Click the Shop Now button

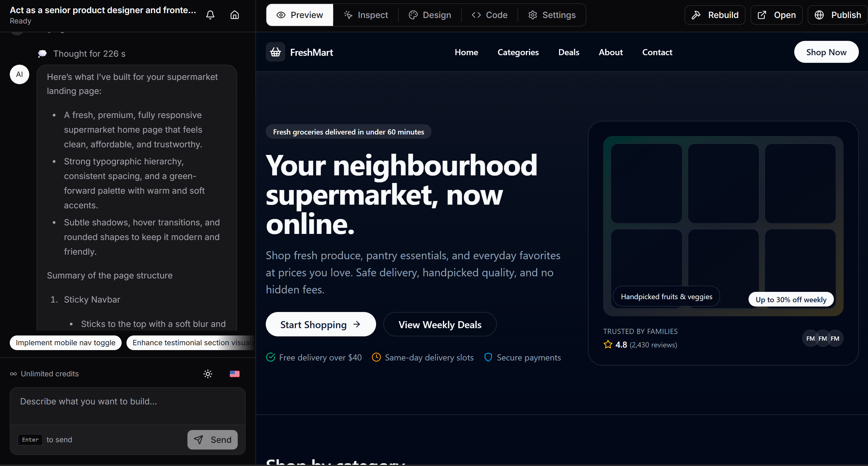(826, 52)
